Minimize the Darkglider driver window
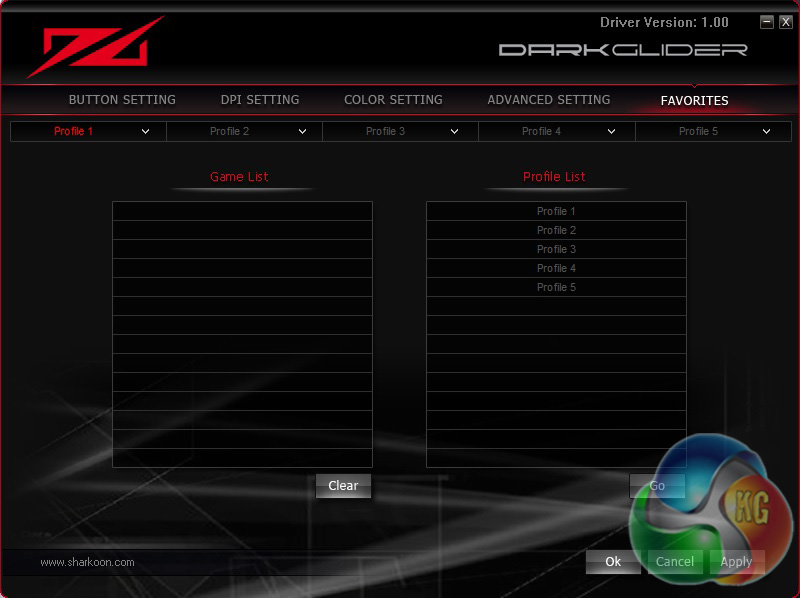 click(x=767, y=22)
